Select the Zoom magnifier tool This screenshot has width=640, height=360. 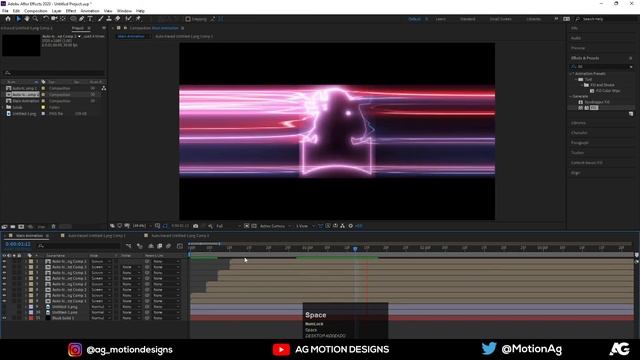click(36, 19)
